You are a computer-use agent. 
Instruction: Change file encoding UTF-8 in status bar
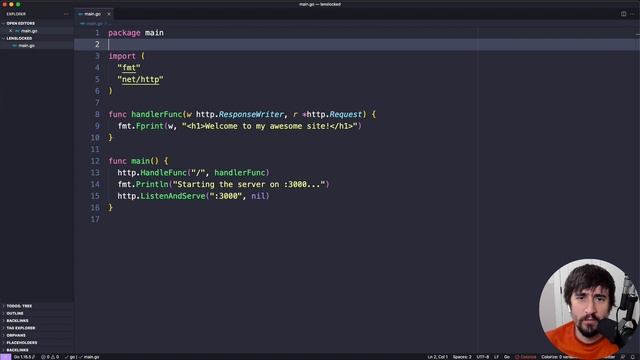click(x=482, y=357)
